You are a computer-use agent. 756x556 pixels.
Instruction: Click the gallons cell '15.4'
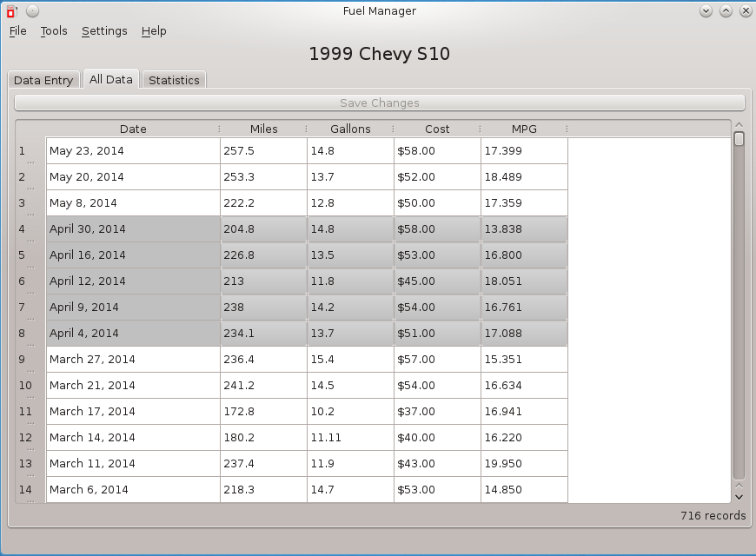click(x=350, y=360)
